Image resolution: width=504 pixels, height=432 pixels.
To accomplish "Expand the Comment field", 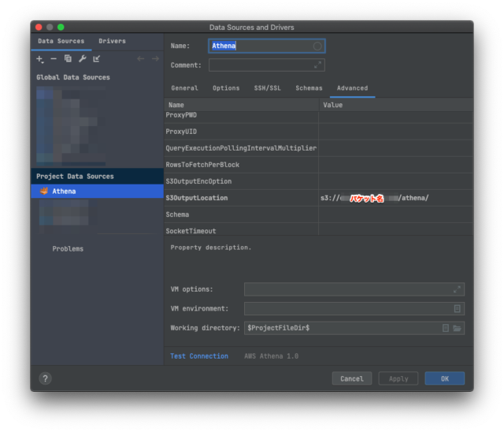I will click(317, 65).
